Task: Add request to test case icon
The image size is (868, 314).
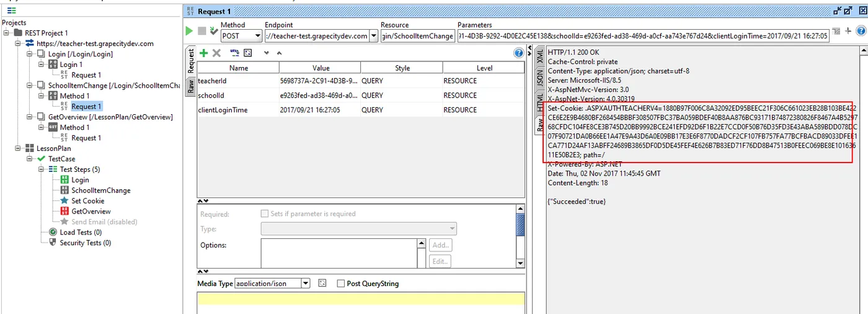Action: 214,30
